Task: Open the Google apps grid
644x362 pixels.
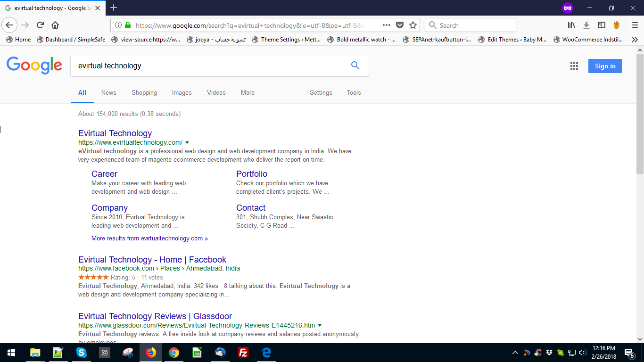Action: pyautogui.click(x=574, y=66)
